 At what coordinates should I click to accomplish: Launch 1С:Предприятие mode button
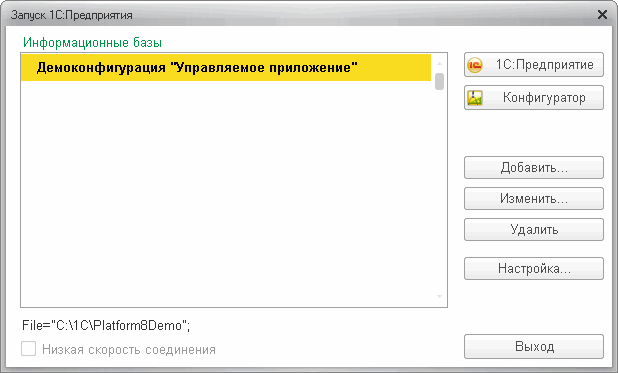(534, 65)
